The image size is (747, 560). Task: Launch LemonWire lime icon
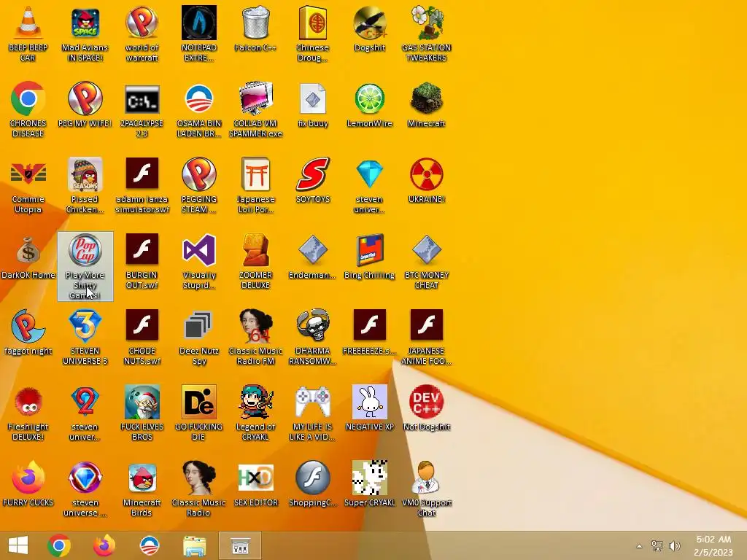[369, 98]
